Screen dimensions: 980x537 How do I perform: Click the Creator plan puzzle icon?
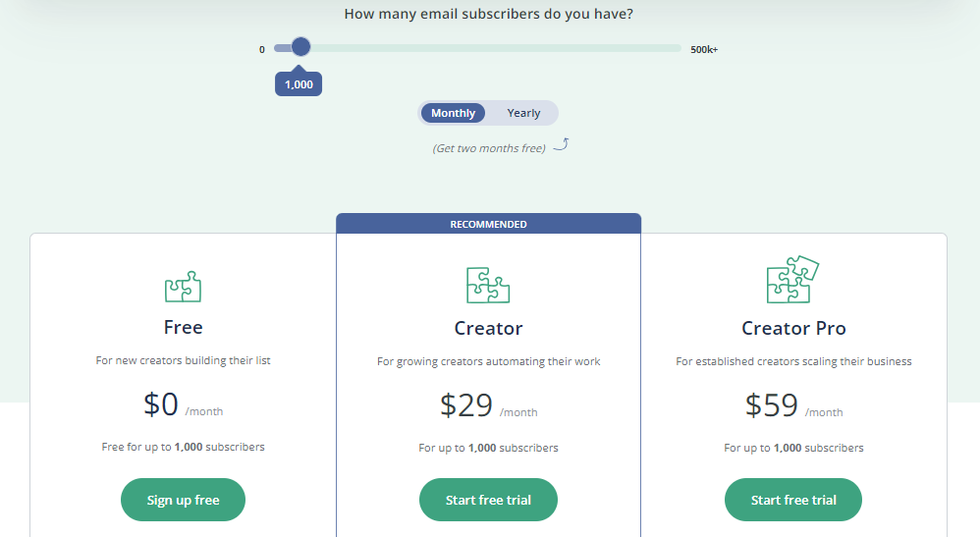tap(488, 285)
